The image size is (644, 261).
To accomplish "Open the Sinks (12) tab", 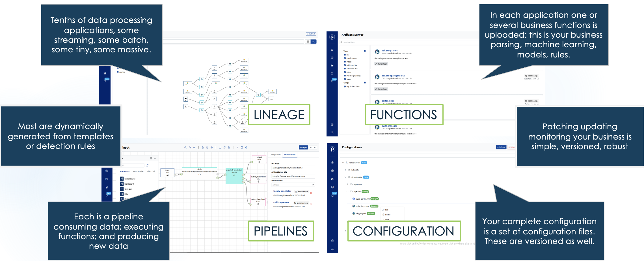I will (x=151, y=171).
